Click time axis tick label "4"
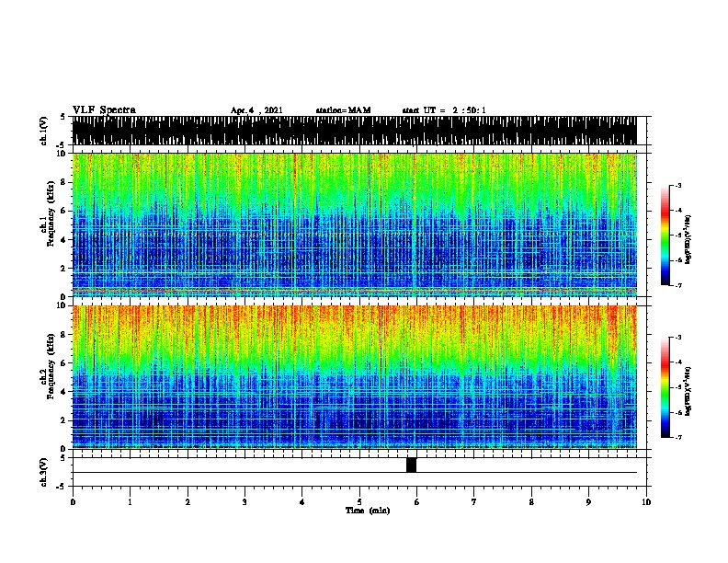The image size is (728, 563). [302, 501]
